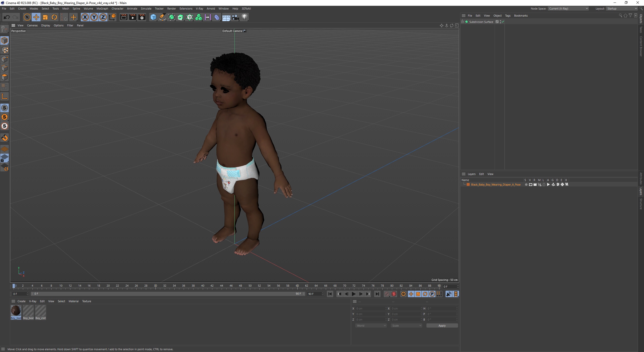The height and width of the screenshot is (352, 644).
Task: Select Boy_clot material thumbnail
Action: (x=41, y=312)
